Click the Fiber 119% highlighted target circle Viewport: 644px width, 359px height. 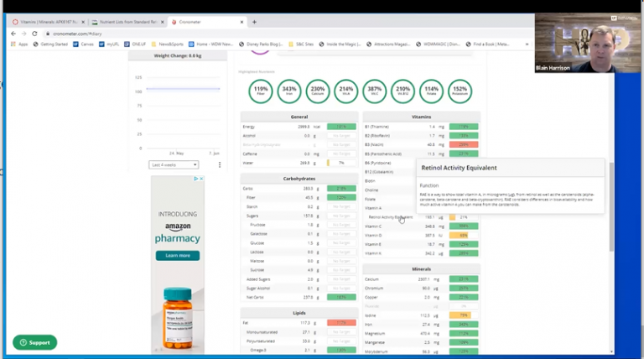click(x=262, y=89)
